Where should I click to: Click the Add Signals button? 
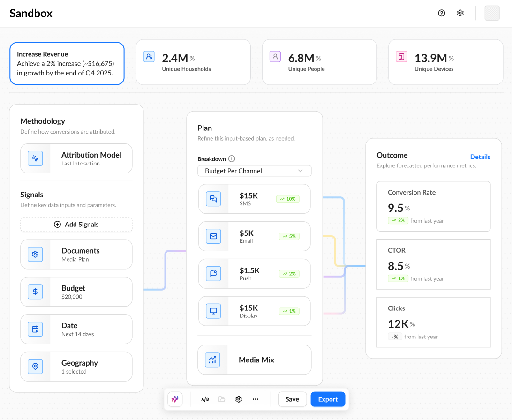pyautogui.click(x=76, y=225)
